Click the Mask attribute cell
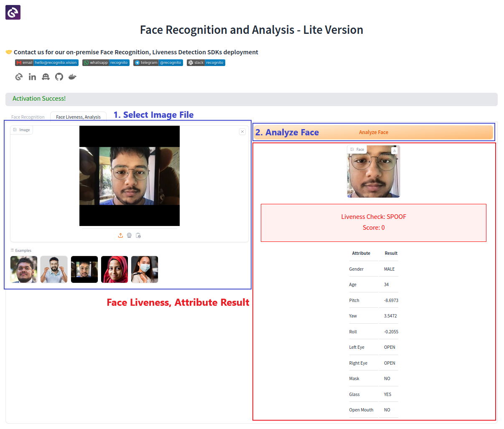The image size is (504, 429). point(354,378)
